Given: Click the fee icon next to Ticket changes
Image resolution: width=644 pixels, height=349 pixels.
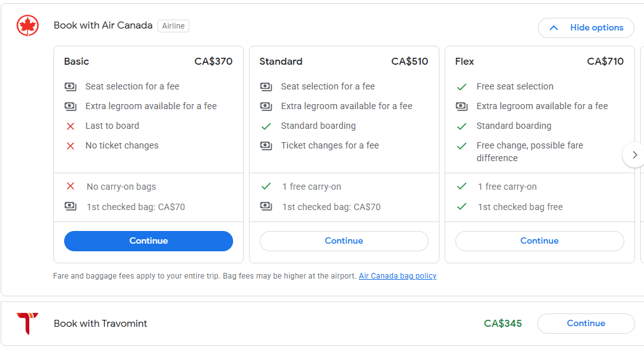Looking at the screenshot, I should (x=266, y=145).
